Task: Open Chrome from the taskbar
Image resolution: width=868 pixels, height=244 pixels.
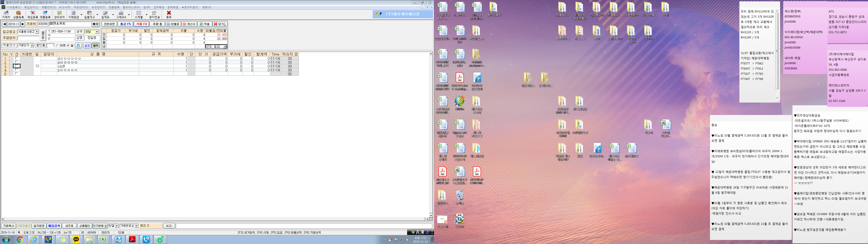Action: [20, 239]
